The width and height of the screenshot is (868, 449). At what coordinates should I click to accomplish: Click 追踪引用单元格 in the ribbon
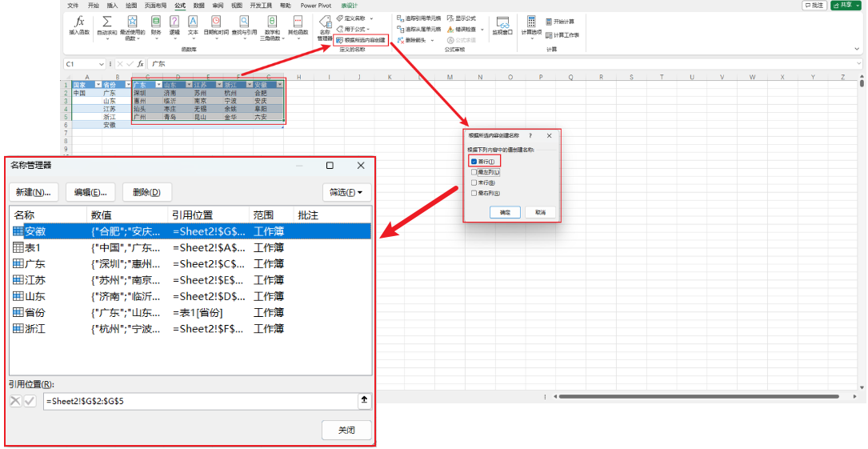pos(419,18)
